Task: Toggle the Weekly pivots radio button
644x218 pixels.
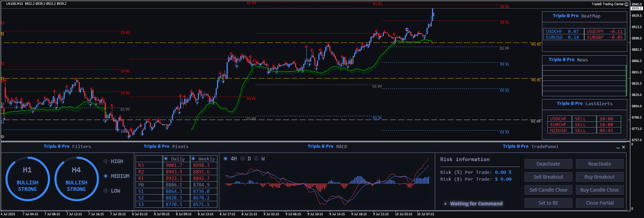Action: (x=193, y=159)
